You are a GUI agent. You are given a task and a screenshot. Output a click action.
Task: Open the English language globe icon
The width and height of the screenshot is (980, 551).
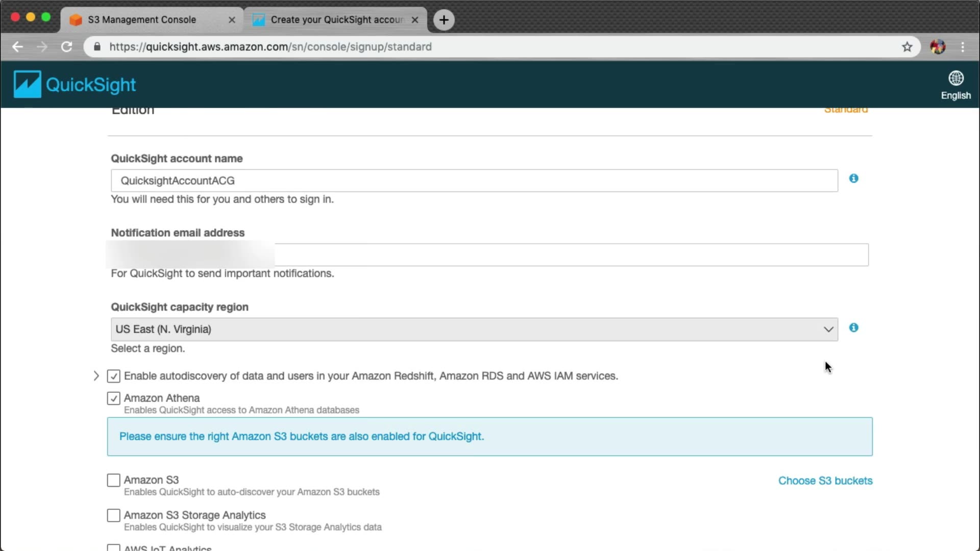coord(955,79)
